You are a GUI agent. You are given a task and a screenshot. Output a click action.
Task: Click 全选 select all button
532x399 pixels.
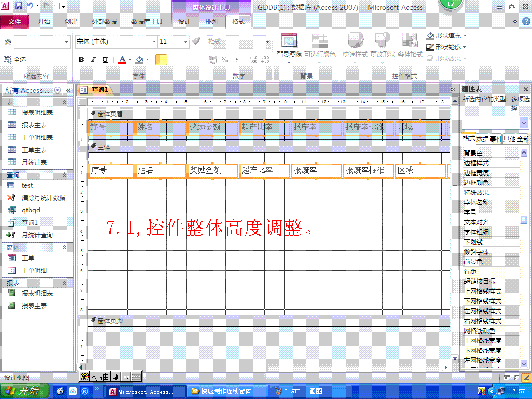tap(15, 60)
